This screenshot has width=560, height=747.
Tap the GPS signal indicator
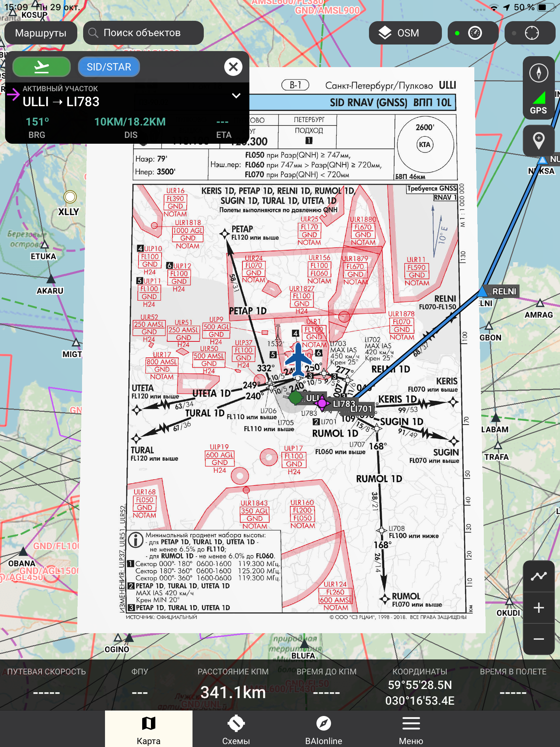[x=538, y=104]
